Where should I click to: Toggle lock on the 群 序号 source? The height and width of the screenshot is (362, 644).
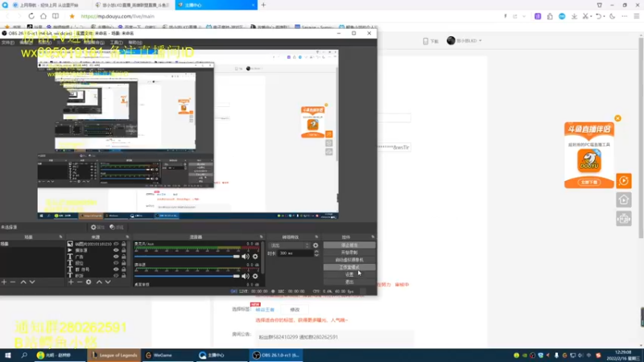coord(124,269)
